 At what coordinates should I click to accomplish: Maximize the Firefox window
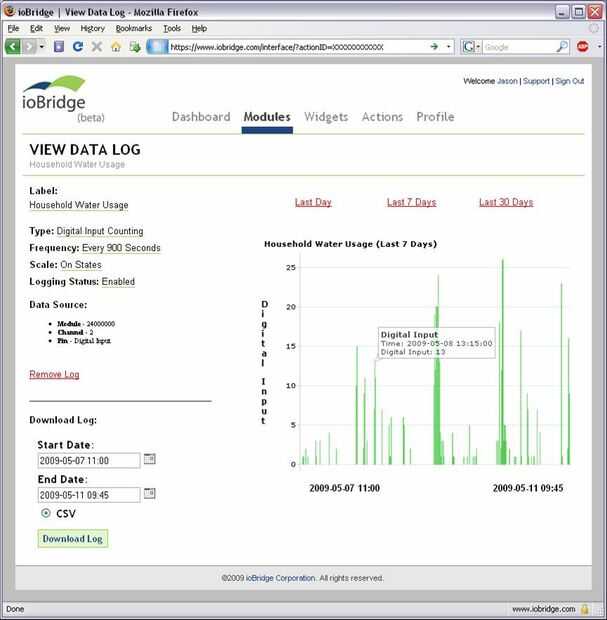(x=579, y=12)
